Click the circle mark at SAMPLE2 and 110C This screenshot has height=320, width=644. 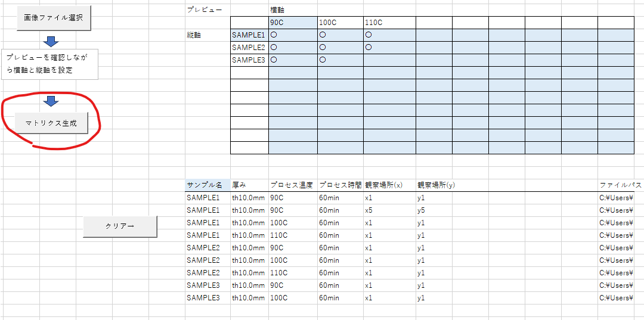[x=369, y=48]
